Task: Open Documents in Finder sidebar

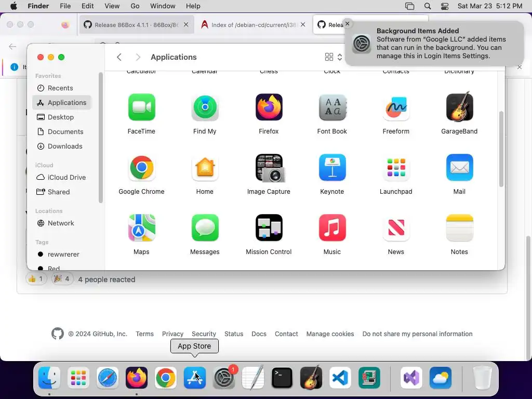Action: [x=62, y=131]
